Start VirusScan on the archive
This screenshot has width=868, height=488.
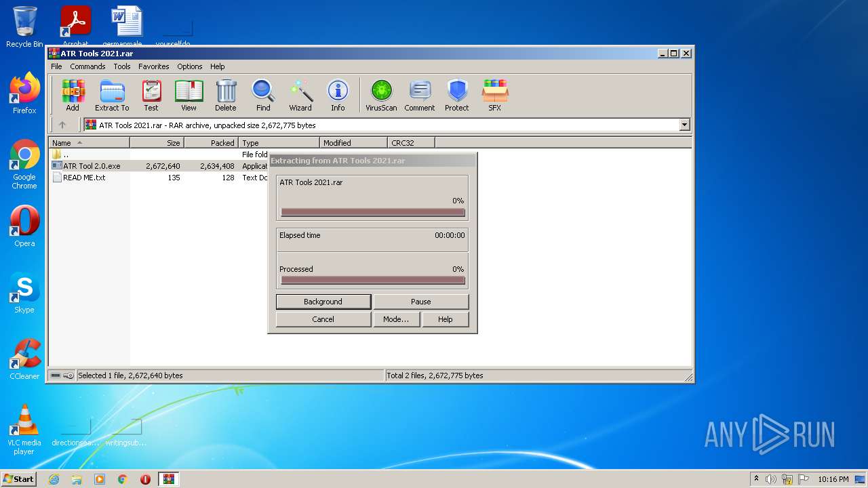(x=381, y=95)
